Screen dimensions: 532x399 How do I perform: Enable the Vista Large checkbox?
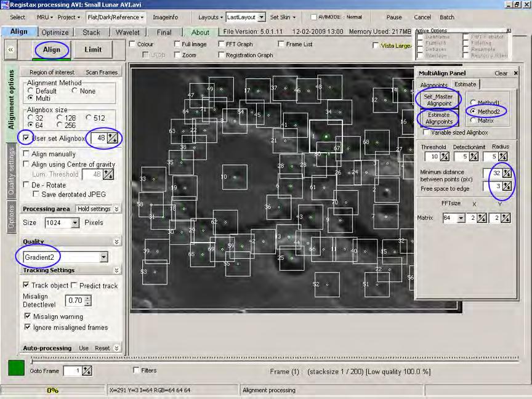(x=375, y=46)
